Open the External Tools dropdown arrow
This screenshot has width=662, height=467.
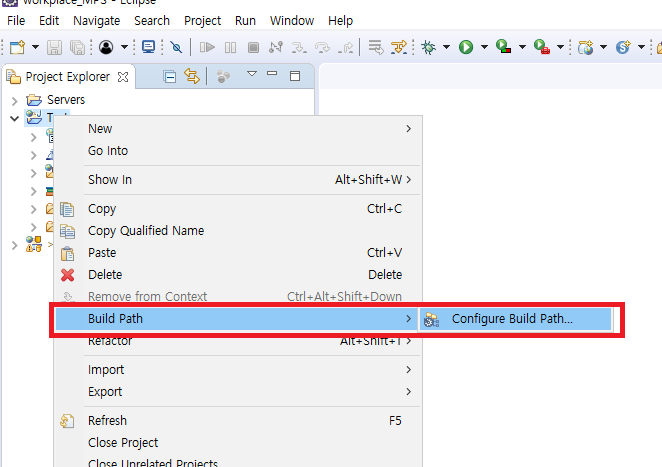pos(560,47)
